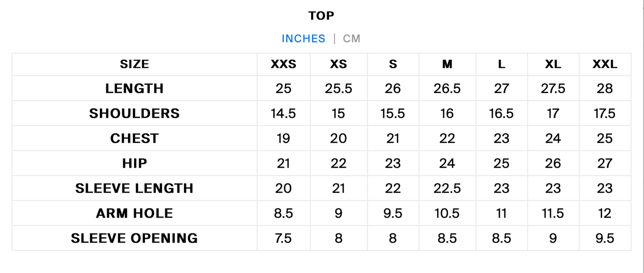This screenshot has height=273, width=644.
Task: Select the L size column header
Action: point(501,65)
